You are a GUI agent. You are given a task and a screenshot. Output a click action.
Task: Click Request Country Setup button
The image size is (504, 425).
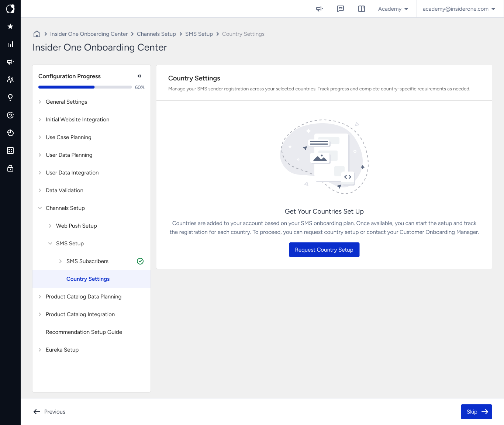tap(324, 250)
